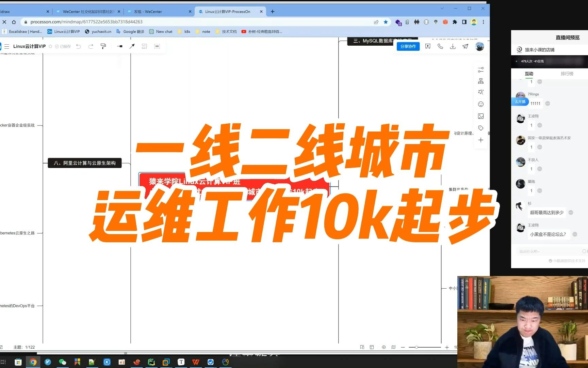Open the mindmap structure/layout icon
The height and width of the screenshot is (368, 588).
(x=481, y=81)
